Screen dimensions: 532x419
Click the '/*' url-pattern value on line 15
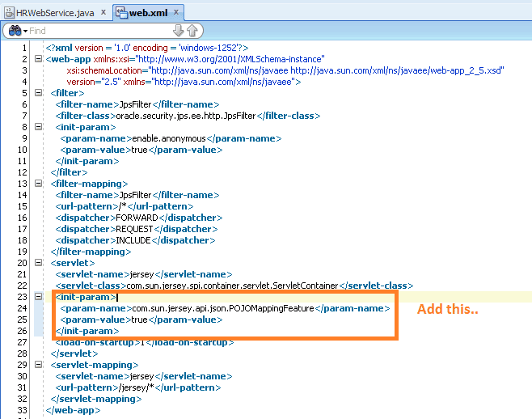[122, 206]
